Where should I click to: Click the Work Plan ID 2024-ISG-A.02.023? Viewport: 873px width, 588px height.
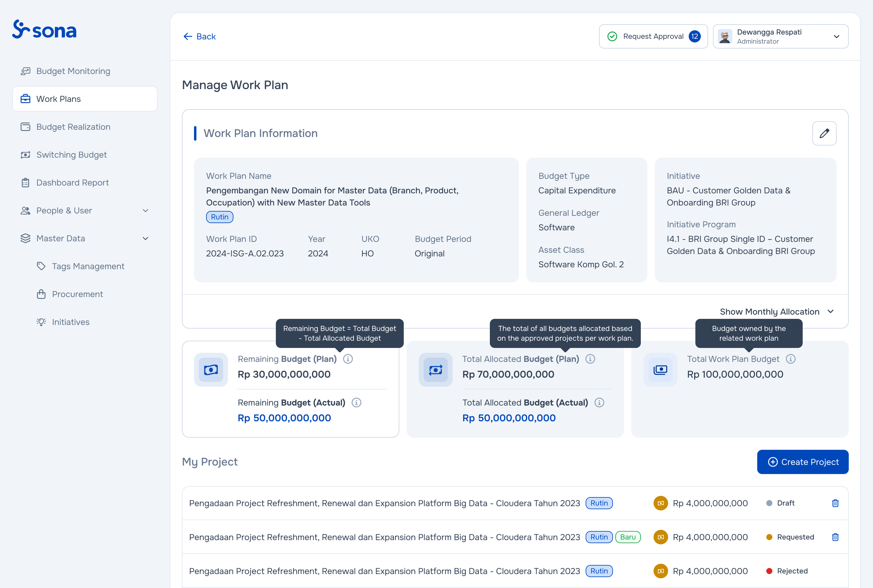(245, 253)
